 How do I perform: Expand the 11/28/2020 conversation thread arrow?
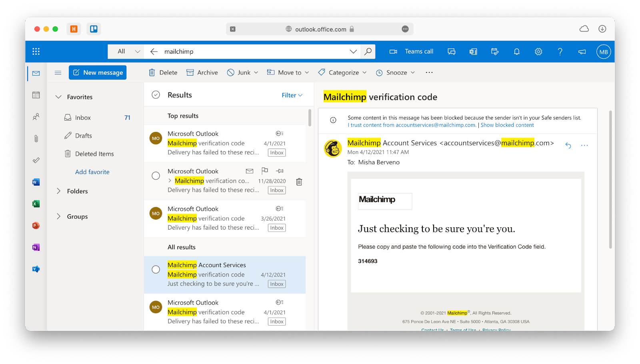(x=170, y=181)
